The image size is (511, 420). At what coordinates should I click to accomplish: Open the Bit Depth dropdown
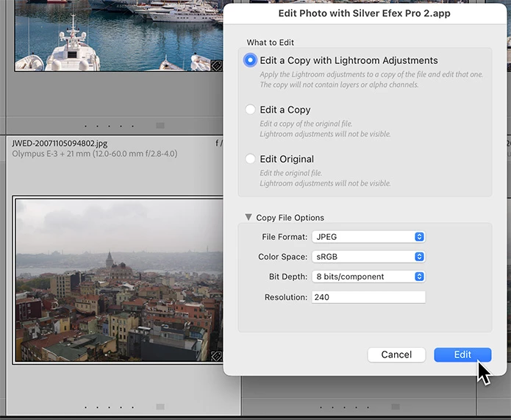click(x=368, y=277)
